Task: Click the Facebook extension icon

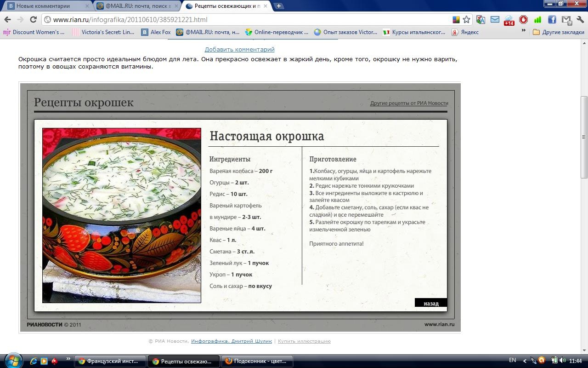Action: [x=552, y=20]
